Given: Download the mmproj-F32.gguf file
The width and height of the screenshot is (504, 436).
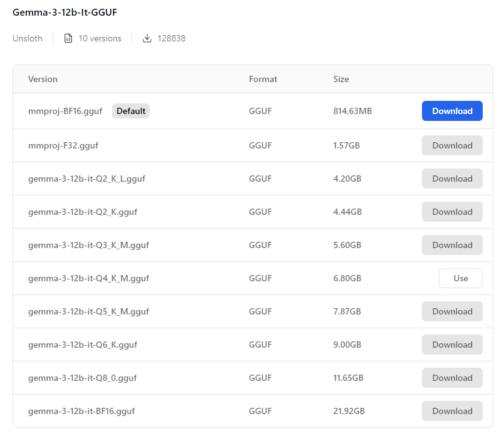Looking at the screenshot, I should coord(452,145).
